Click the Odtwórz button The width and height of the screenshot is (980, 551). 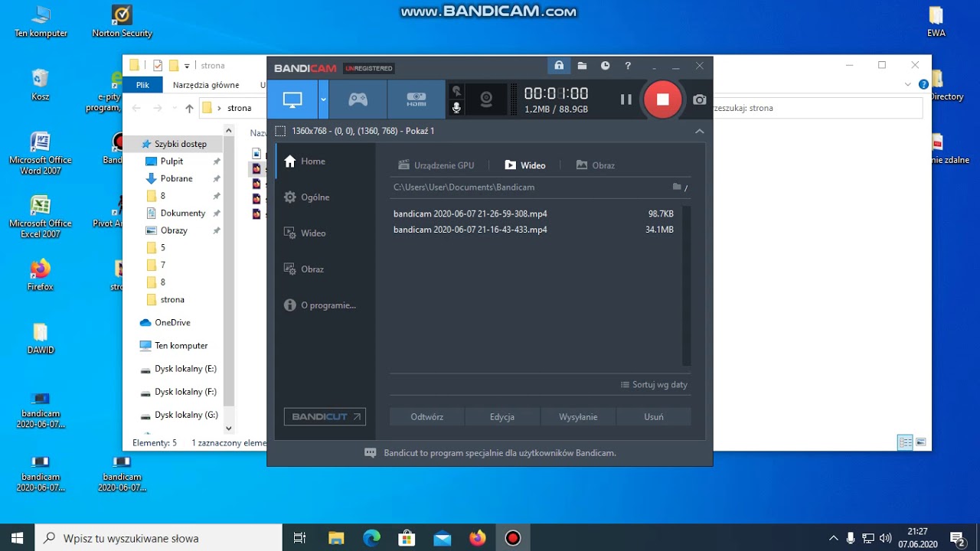(x=426, y=417)
